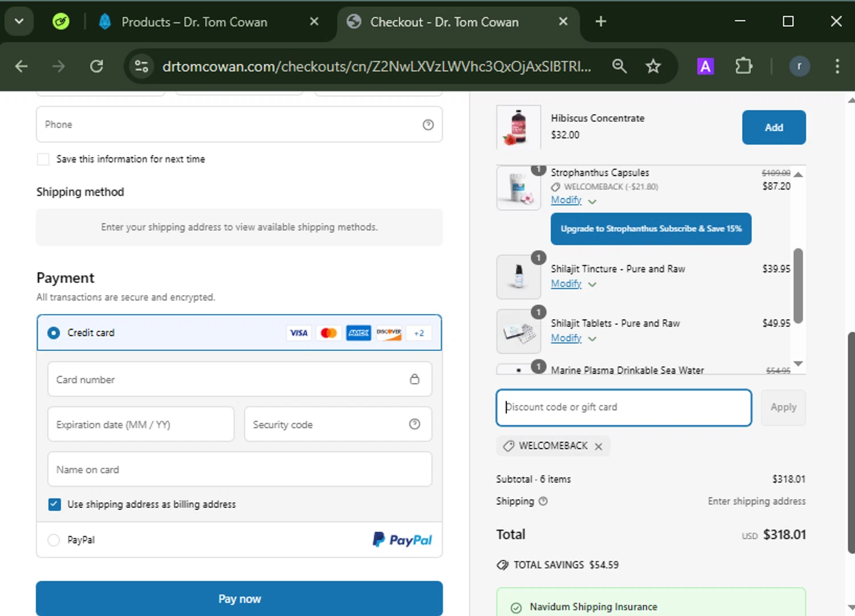
Task: Select the Checkout - Dr. Tom Cowan tab
Action: click(x=445, y=22)
